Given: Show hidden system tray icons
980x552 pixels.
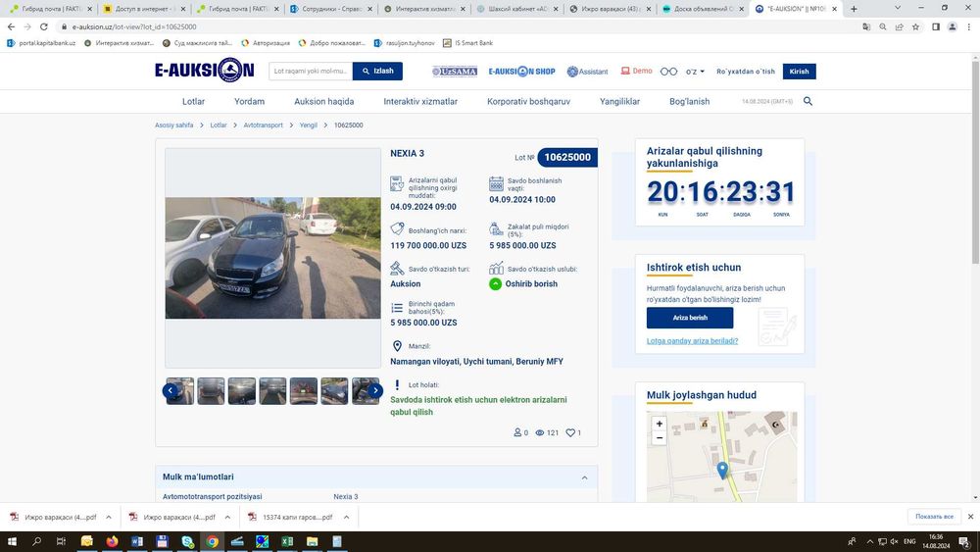Looking at the screenshot, I should click(x=869, y=541).
